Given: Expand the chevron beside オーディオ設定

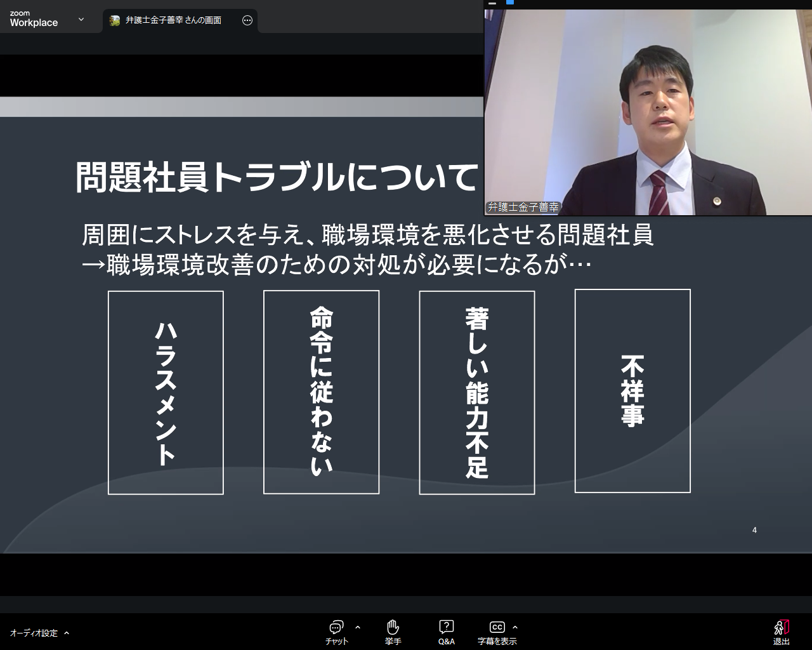Looking at the screenshot, I should tap(67, 633).
